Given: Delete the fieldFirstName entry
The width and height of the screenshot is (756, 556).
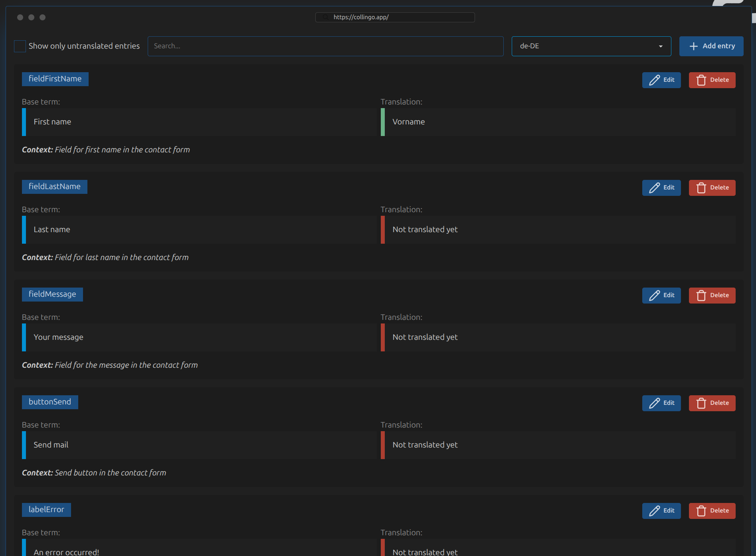Looking at the screenshot, I should click(712, 80).
